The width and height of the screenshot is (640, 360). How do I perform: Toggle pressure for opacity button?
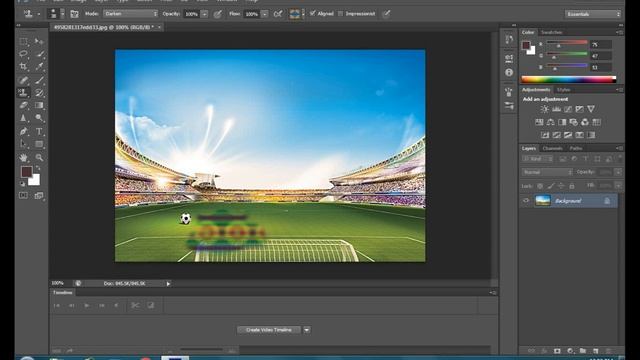pos(218,14)
